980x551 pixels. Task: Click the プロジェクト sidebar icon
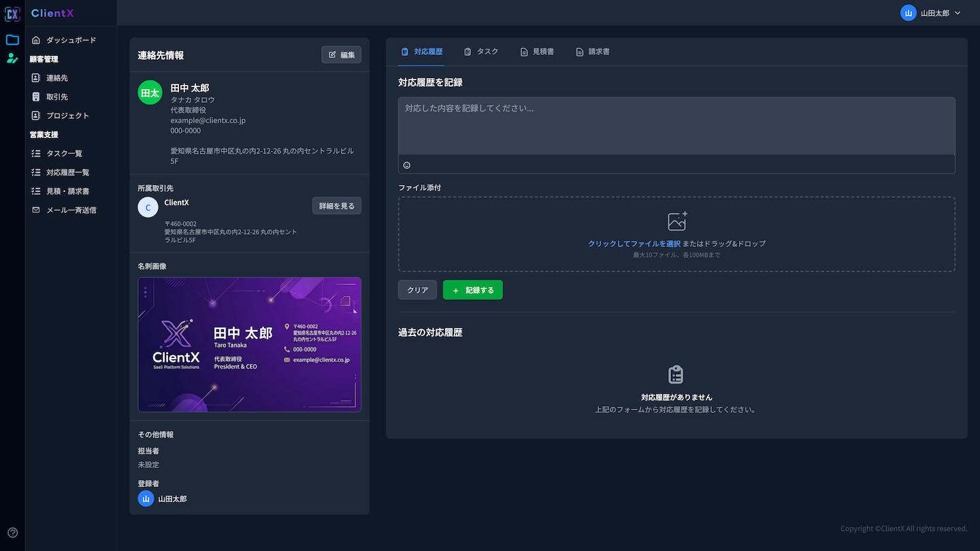coord(35,115)
